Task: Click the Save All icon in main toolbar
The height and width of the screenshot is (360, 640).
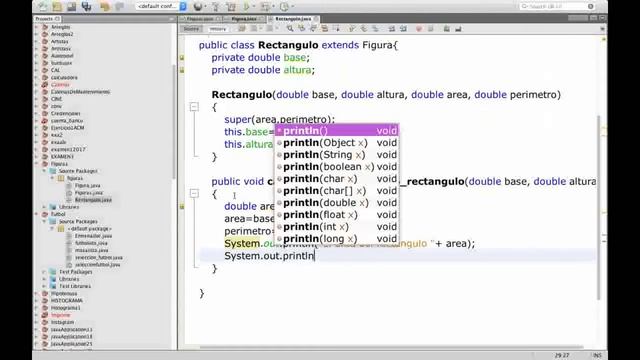Action: [x=86, y=7]
